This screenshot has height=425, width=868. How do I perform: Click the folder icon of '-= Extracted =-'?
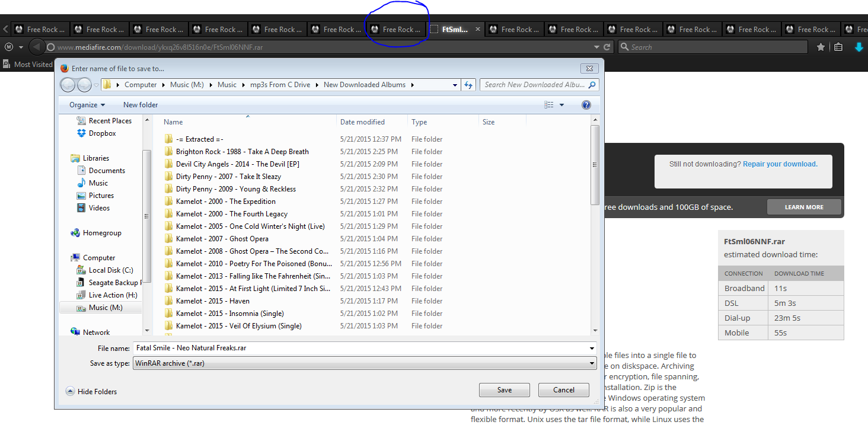click(168, 139)
